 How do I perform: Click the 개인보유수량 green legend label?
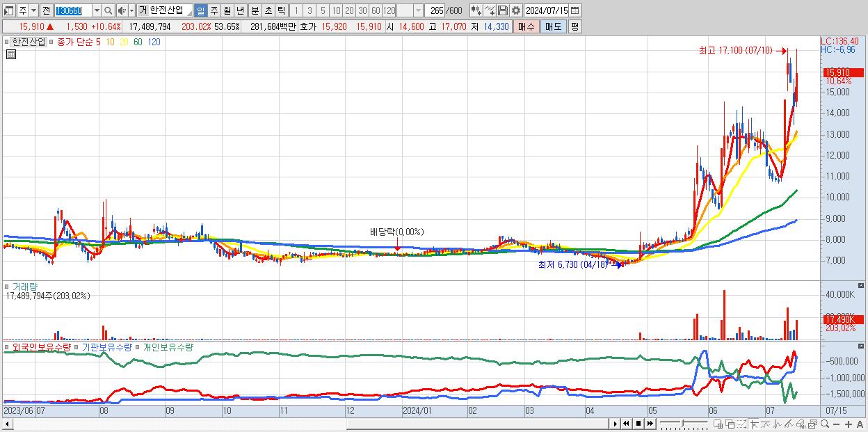tap(168, 346)
